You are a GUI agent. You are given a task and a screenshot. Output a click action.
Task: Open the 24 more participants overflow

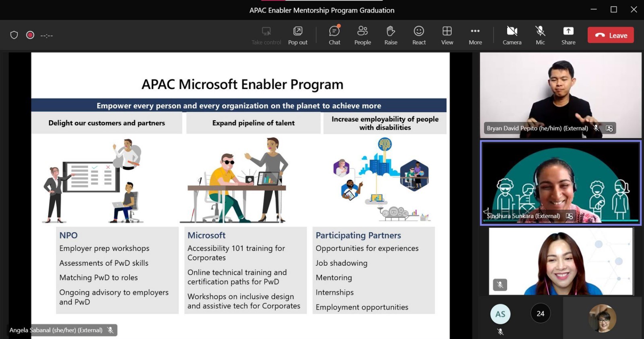coord(541,314)
